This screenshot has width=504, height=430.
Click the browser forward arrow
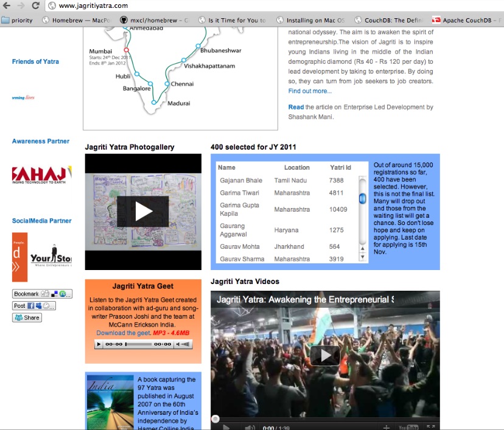coord(21,5)
